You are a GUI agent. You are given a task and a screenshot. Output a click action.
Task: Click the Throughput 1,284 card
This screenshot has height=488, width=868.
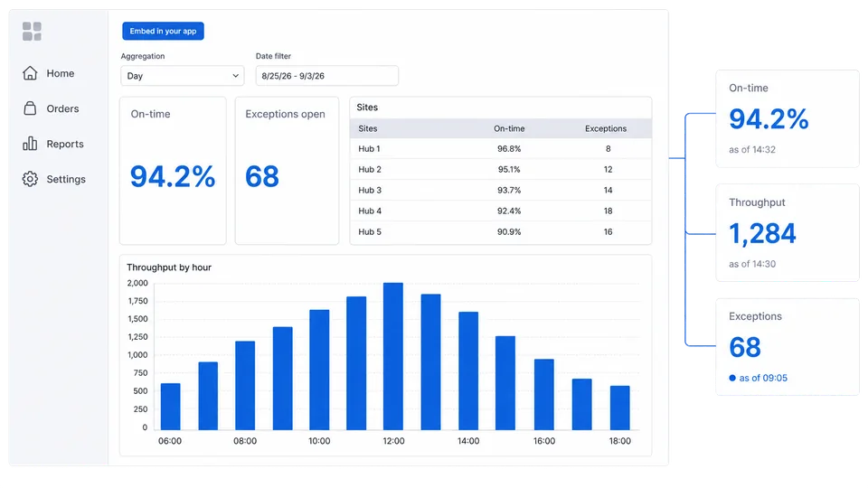tap(788, 233)
